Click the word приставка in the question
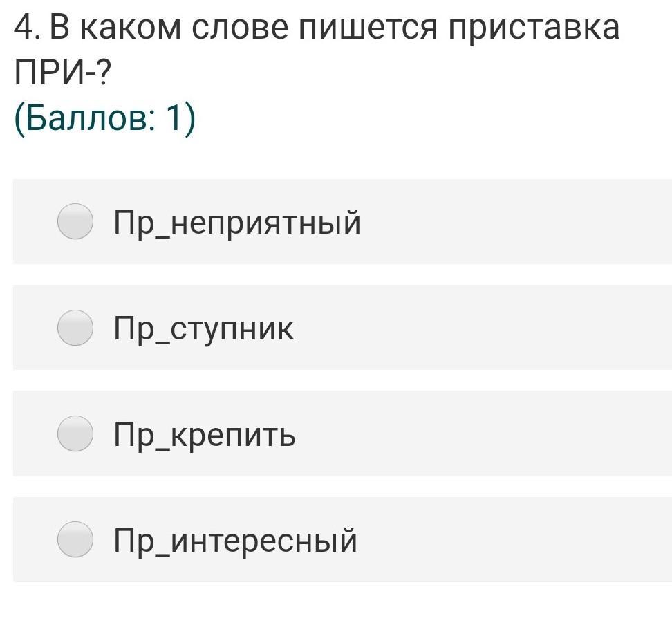 533,28
